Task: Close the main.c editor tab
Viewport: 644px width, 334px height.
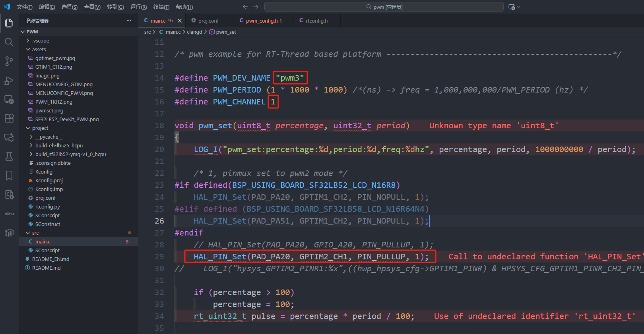Action: coord(180,21)
